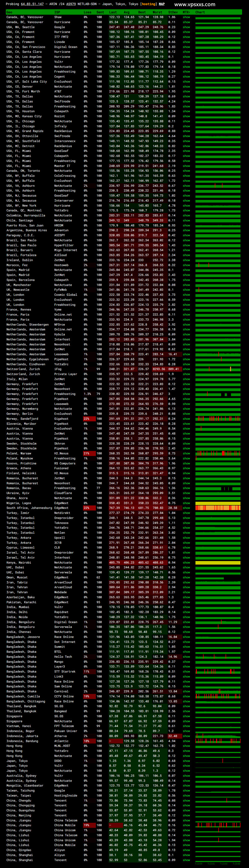Image resolution: width=249 pixels, height=868 pixels.
Task: Open the 64.83.51.147 IP address link
Action: click(32, 4)
